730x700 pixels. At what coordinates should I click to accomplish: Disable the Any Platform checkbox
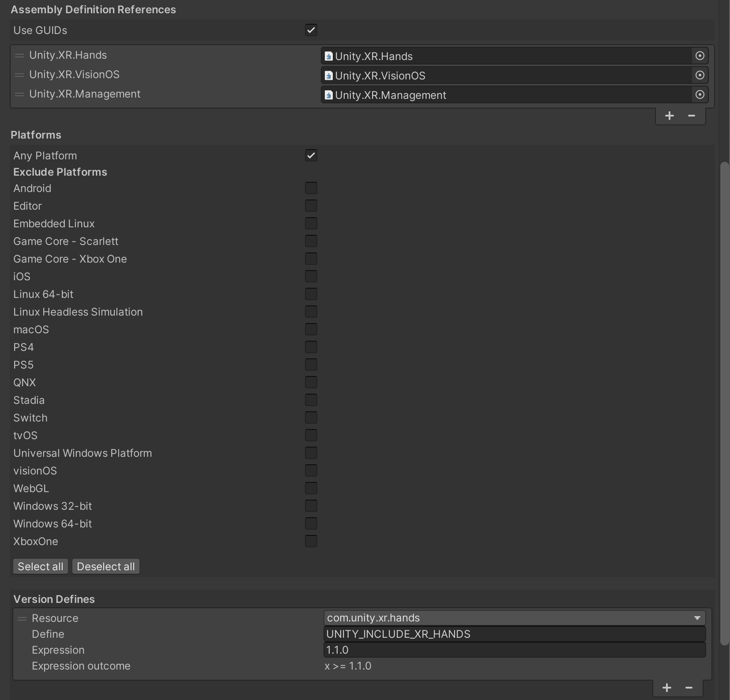tap(311, 155)
